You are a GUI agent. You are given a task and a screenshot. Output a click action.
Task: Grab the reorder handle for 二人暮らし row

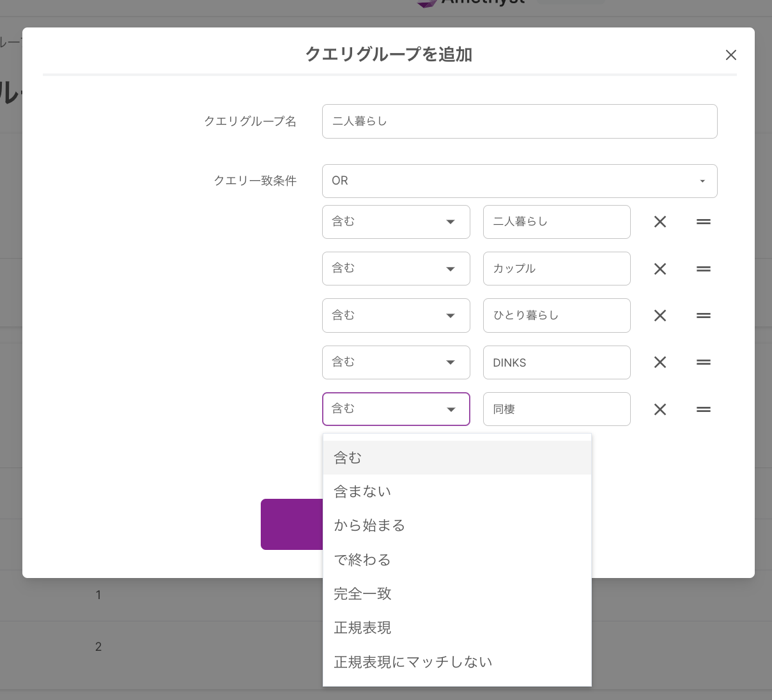click(x=704, y=222)
